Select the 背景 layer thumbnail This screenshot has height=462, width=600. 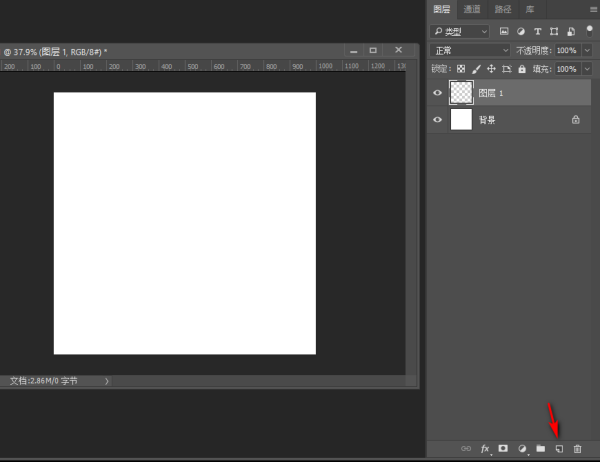click(x=461, y=119)
